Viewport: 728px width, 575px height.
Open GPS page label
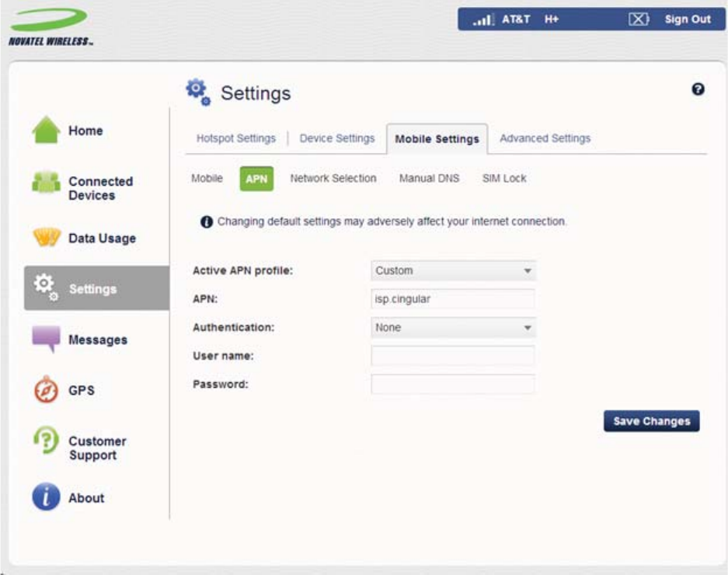click(82, 390)
